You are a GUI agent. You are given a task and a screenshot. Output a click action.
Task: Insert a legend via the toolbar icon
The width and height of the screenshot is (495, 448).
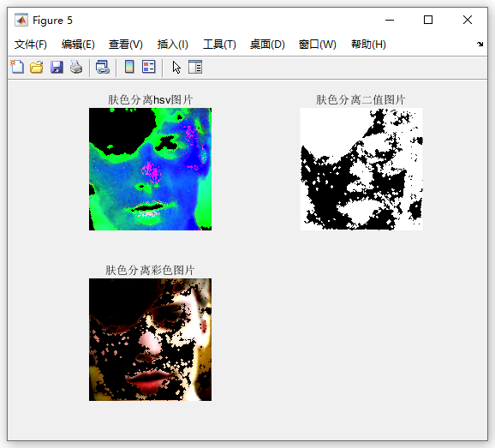click(x=149, y=67)
